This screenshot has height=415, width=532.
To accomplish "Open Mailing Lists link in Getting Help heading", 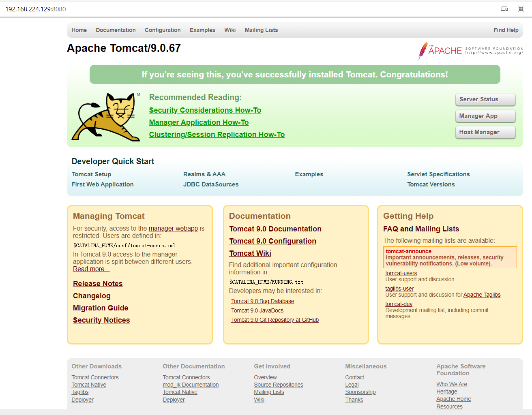I will coord(437,229).
